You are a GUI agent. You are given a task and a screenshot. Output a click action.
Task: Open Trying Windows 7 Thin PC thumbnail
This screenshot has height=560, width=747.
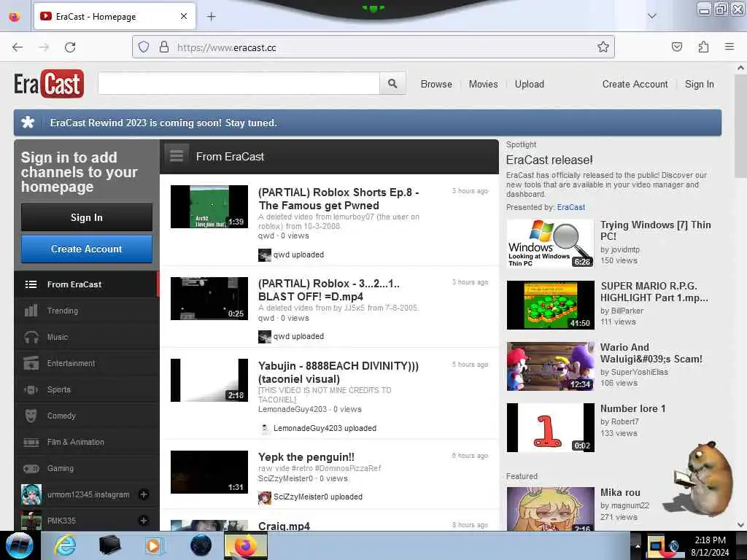[x=550, y=244]
